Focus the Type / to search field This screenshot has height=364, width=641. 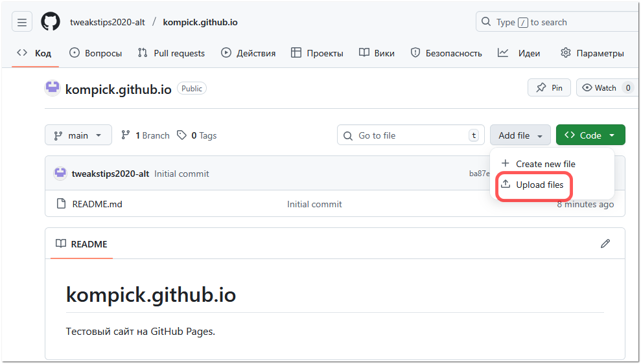tap(557, 21)
